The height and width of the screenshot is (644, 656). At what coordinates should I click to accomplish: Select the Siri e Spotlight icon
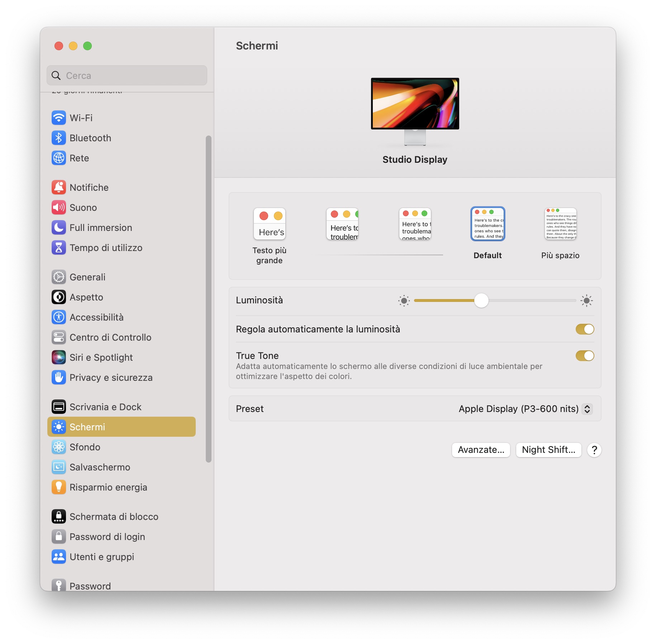pyautogui.click(x=58, y=357)
